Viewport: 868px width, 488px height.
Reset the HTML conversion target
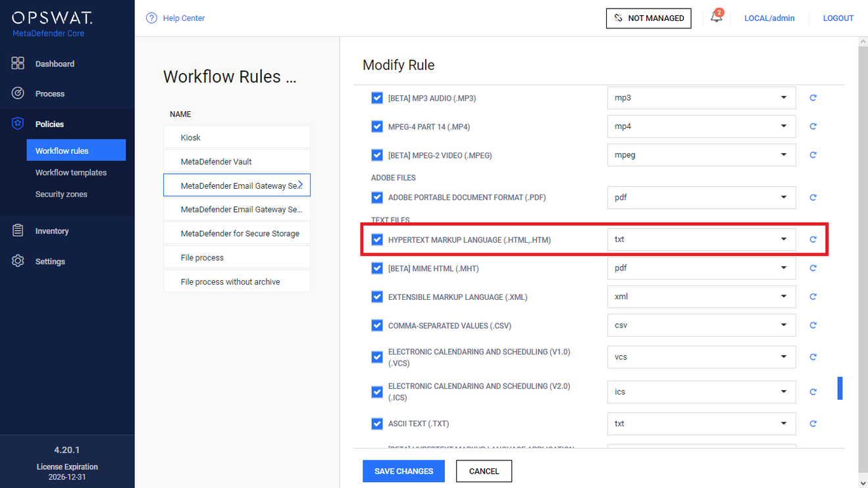coord(813,239)
